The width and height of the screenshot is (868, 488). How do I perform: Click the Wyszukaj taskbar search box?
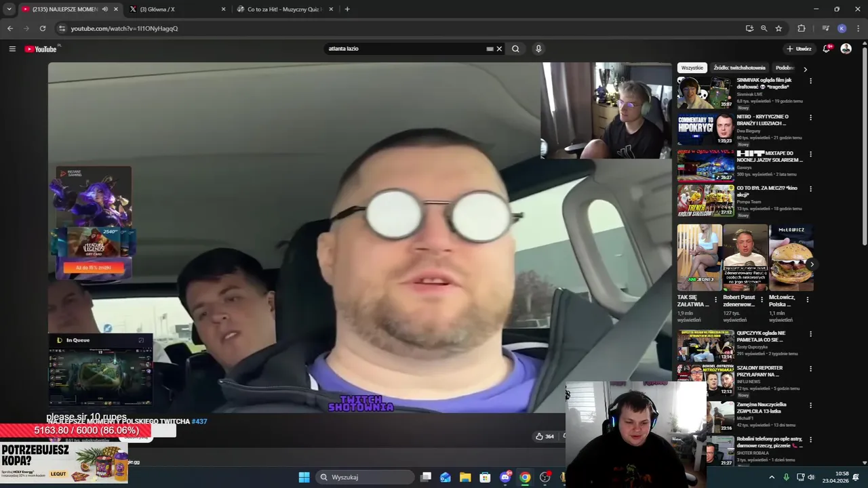coord(365,477)
